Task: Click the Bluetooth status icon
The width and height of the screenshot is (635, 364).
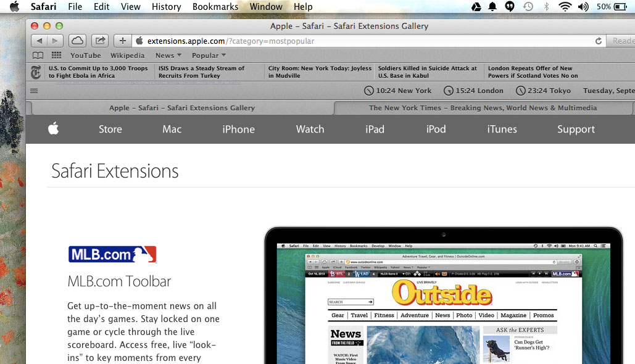Action: (546, 7)
